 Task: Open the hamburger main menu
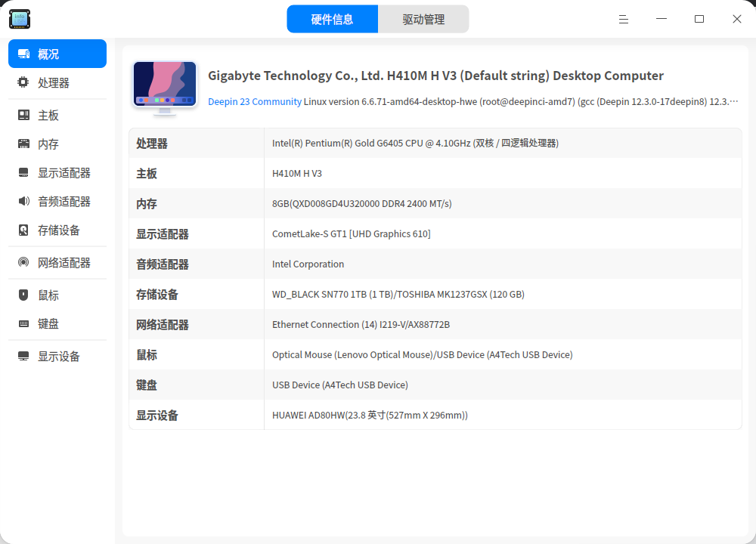[624, 20]
